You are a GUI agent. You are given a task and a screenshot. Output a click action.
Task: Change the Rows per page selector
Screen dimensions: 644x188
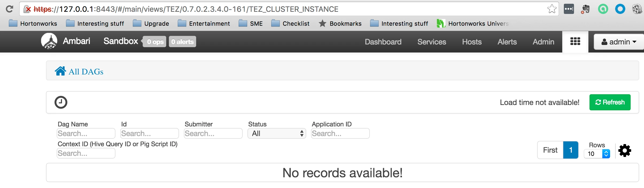coord(597,154)
